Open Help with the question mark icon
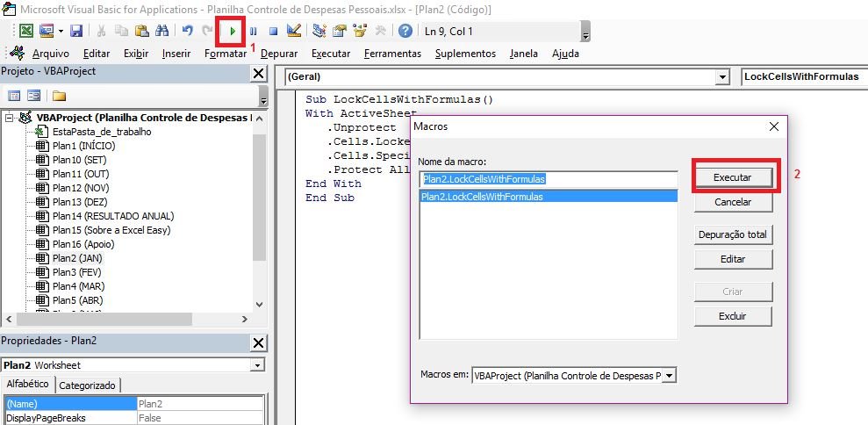The width and height of the screenshot is (868, 425). coord(405,31)
